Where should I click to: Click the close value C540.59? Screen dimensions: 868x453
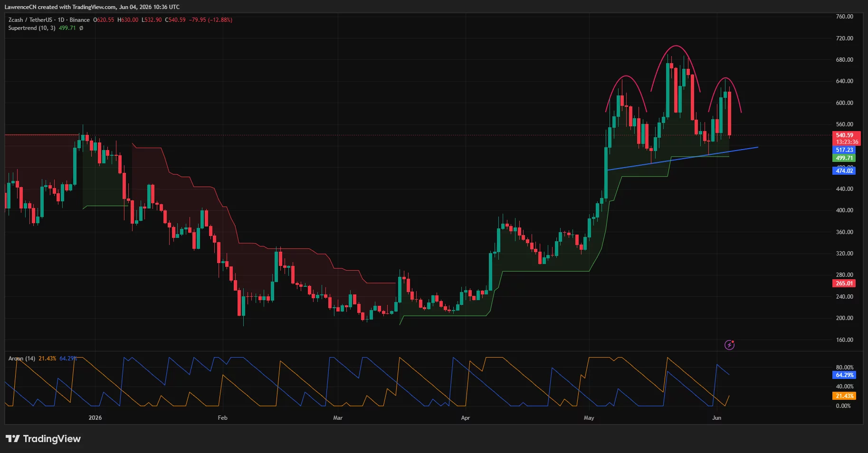click(175, 20)
